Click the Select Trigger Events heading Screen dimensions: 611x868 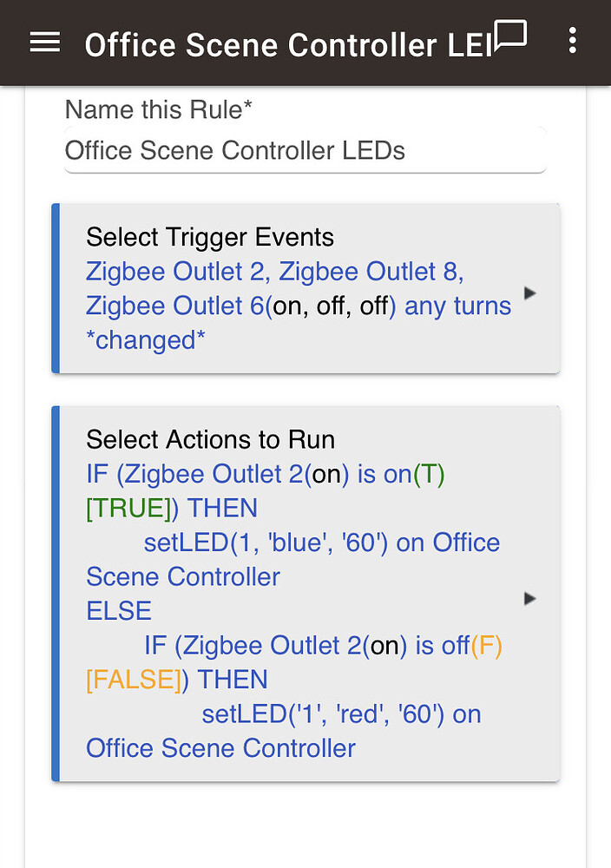pos(209,237)
